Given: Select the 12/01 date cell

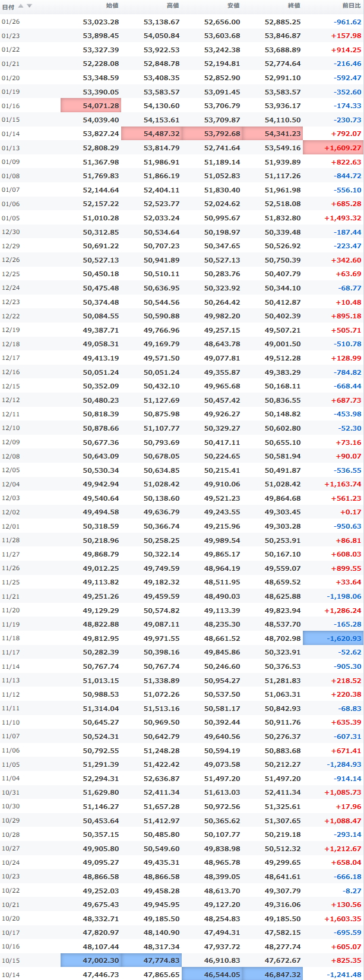Looking at the screenshot, I should tap(11, 526).
